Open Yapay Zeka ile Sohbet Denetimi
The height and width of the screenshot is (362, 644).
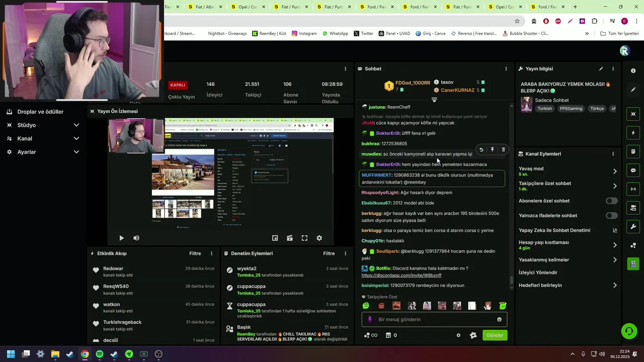(554, 230)
